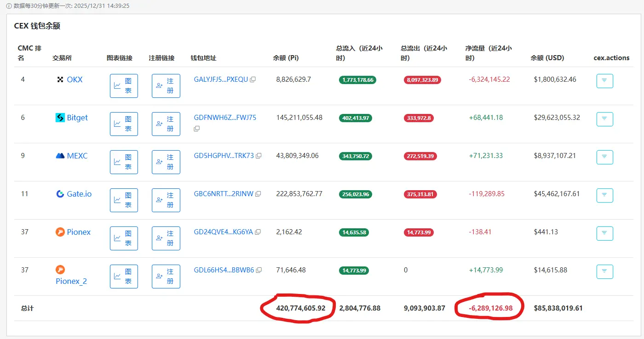Click the OKX outflow badge 8,097,323.89
This screenshot has width=644, height=339.
click(x=422, y=80)
